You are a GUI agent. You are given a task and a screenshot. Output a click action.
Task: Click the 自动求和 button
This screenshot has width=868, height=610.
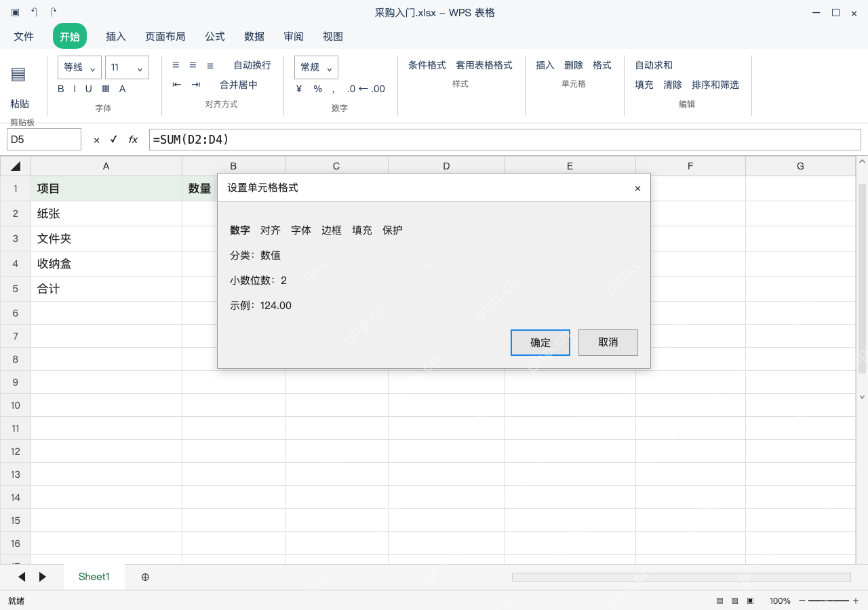[x=654, y=65]
